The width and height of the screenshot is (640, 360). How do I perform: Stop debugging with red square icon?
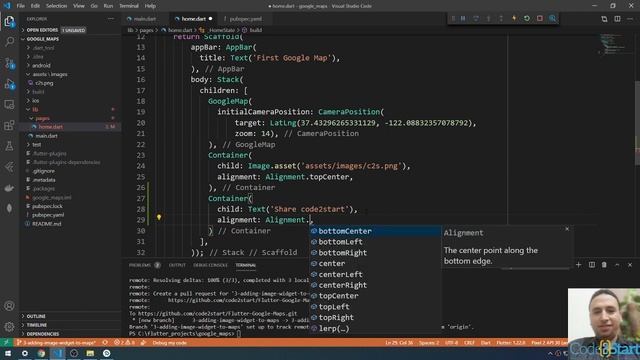click(540, 18)
